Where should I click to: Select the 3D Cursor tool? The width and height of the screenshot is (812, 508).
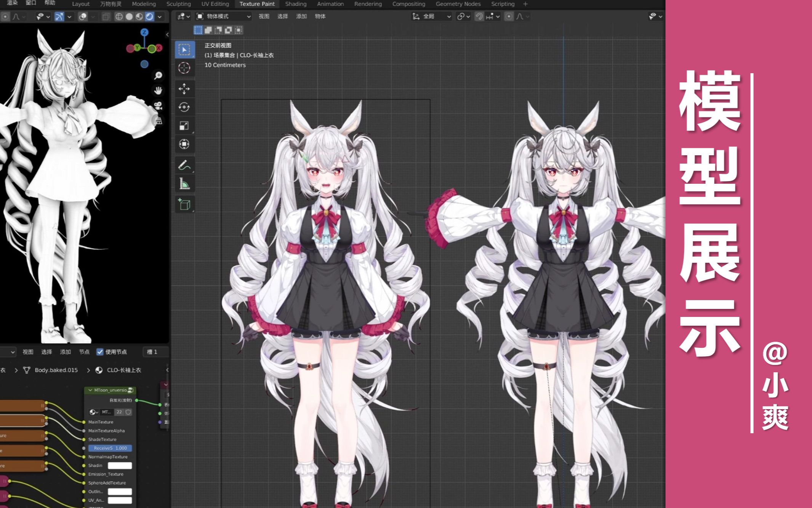184,68
